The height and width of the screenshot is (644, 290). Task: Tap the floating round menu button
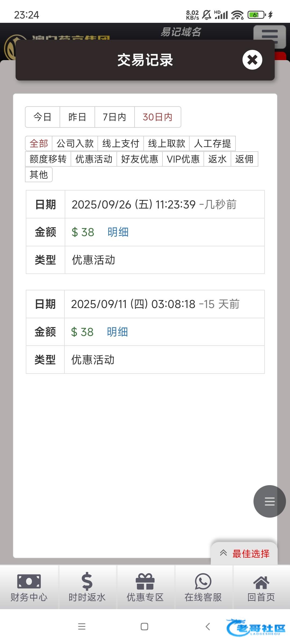269,501
